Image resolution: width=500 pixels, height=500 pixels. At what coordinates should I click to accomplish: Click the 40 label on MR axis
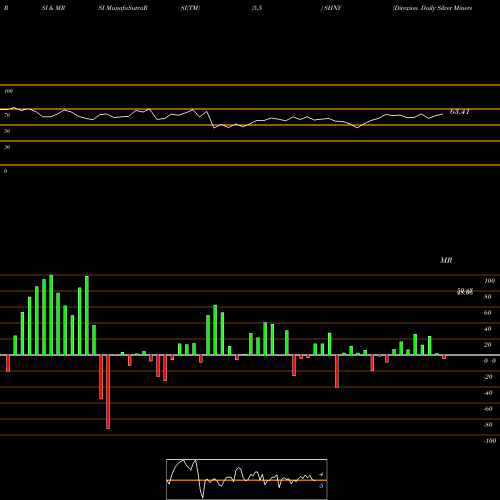point(488,329)
